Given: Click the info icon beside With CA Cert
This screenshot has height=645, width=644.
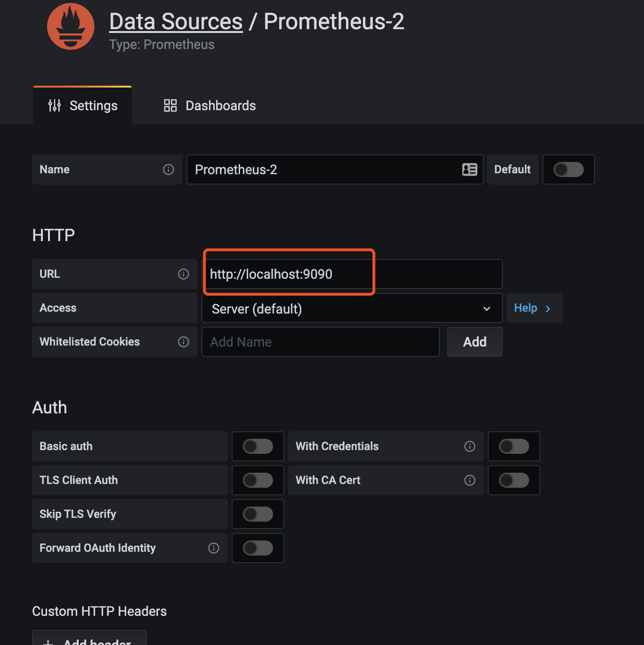Looking at the screenshot, I should coord(470,480).
